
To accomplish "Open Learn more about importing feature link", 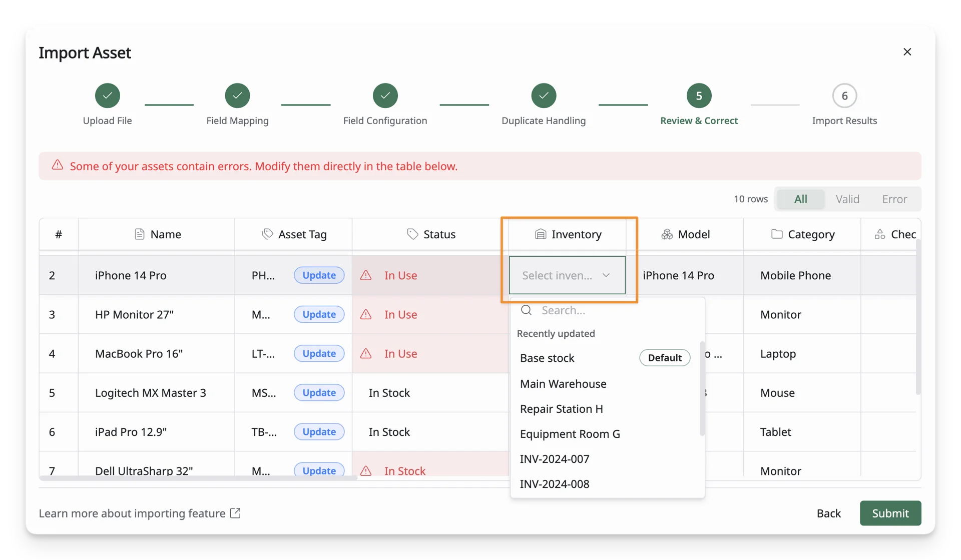I will pos(140,513).
